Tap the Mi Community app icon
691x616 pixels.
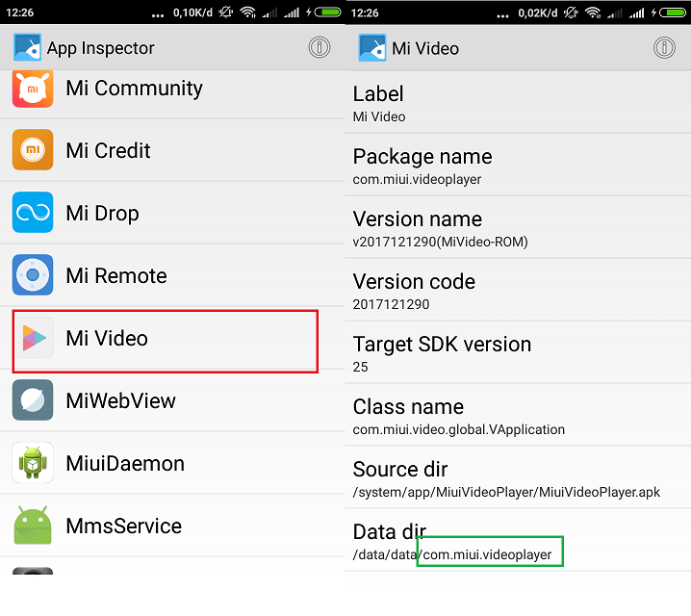pyautogui.click(x=33, y=89)
